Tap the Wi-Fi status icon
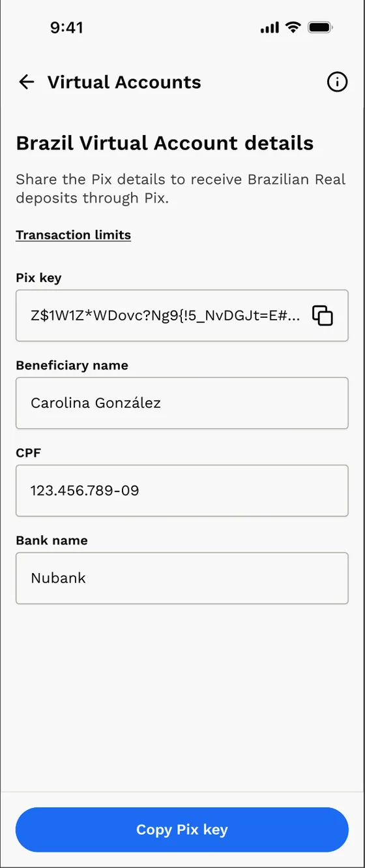The width and height of the screenshot is (365, 868). (293, 27)
